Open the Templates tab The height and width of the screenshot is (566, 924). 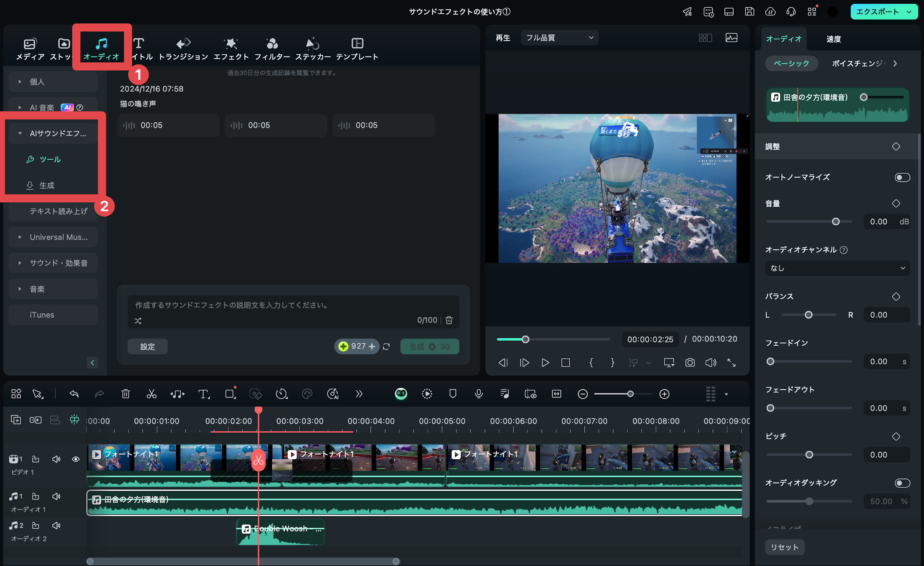[x=357, y=49]
